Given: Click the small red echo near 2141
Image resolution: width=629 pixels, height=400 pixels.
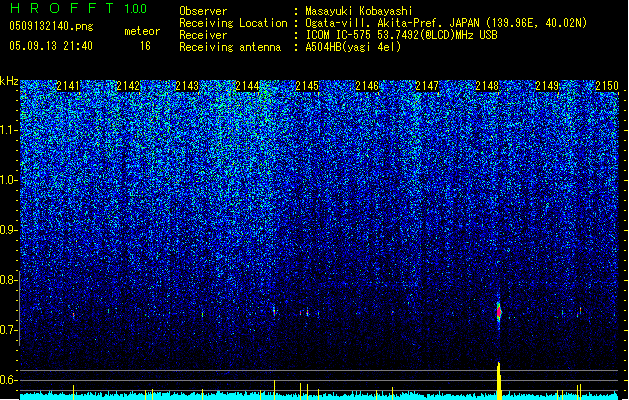Looking at the screenshot, I should (x=73, y=316).
